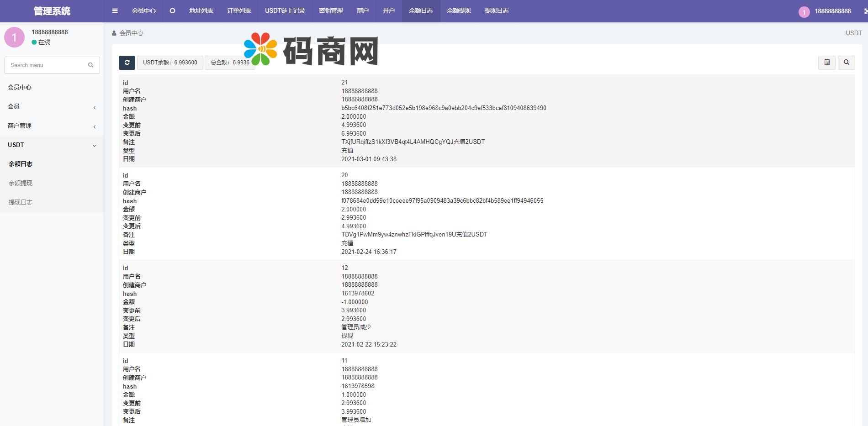Screen dimensions: 868x426
Task: Collapse the USDT sidebar section
Action: [x=52, y=145]
